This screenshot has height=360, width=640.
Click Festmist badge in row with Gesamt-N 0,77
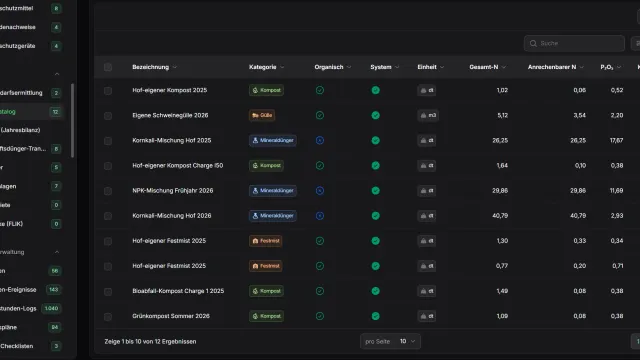pyautogui.click(x=265, y=266)
